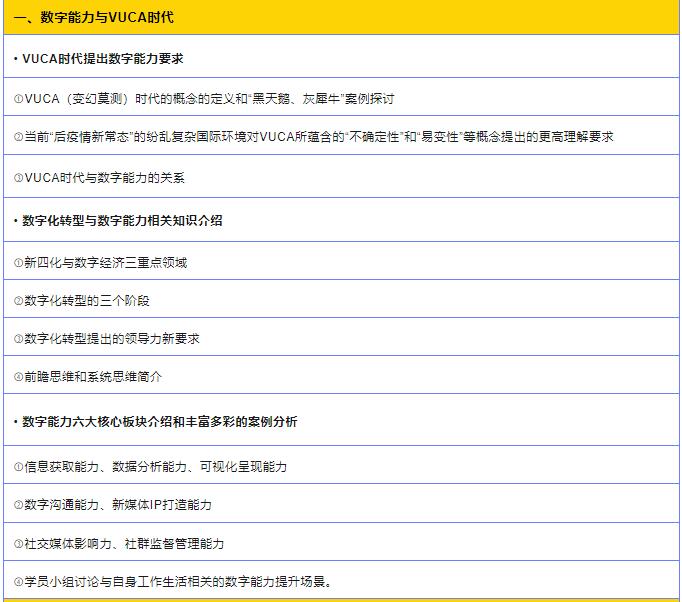Click the row '数字化转型的三个阶段'
Screen dimensions: 682x602
coord(341,299)
